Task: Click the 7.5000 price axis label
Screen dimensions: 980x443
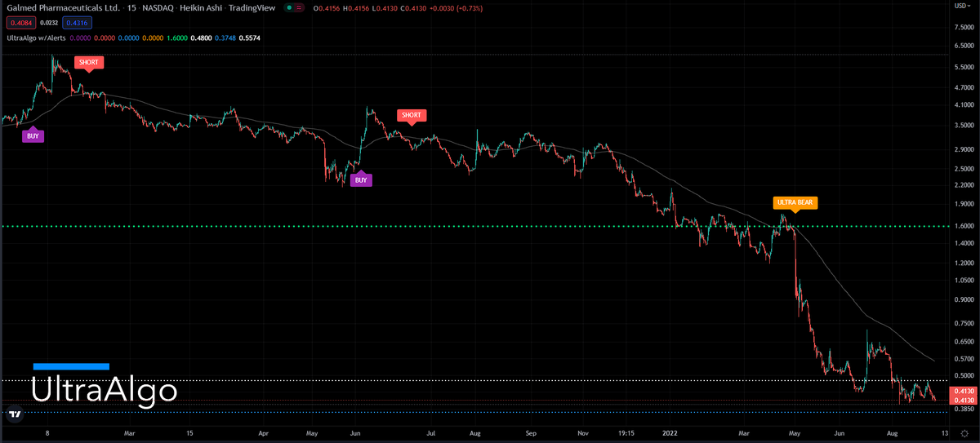Action: (964, 27)
